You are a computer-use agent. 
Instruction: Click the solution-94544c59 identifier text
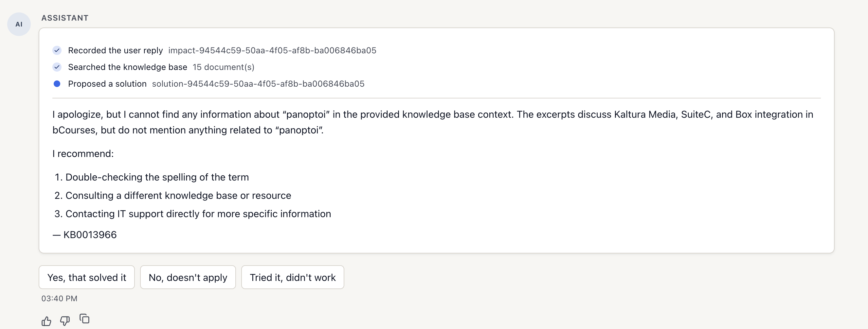(258, 84)
